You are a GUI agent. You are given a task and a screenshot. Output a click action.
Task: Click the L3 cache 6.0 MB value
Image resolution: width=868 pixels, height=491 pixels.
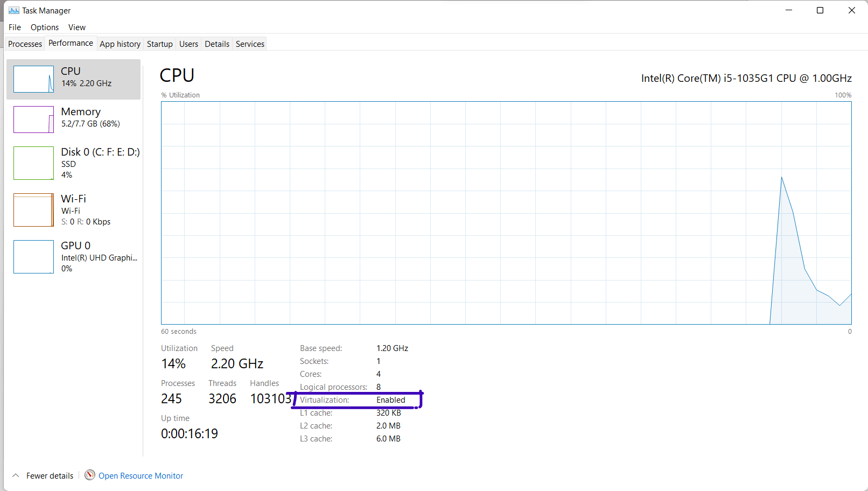click(x=388, y=439)
